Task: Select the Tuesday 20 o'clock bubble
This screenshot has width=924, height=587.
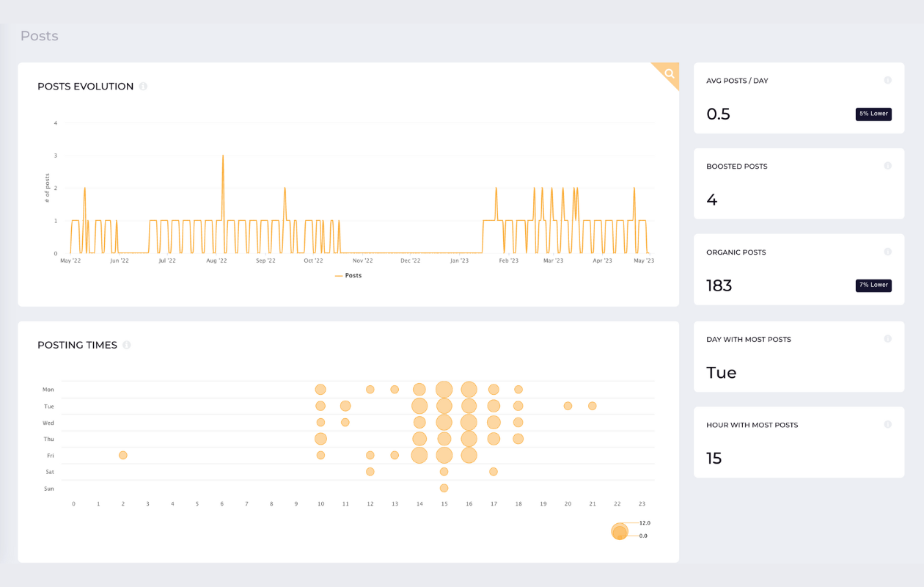Action: pos(568,406)
